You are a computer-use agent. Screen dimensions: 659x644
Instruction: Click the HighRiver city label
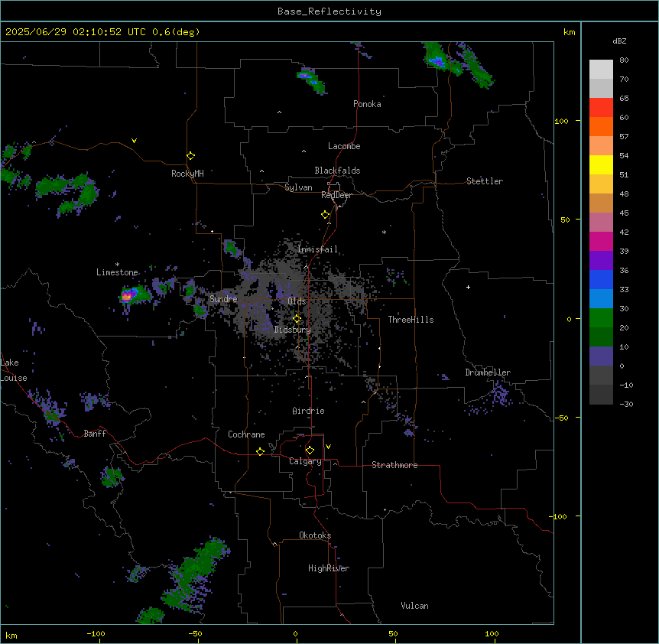click(x=329, y=568)
